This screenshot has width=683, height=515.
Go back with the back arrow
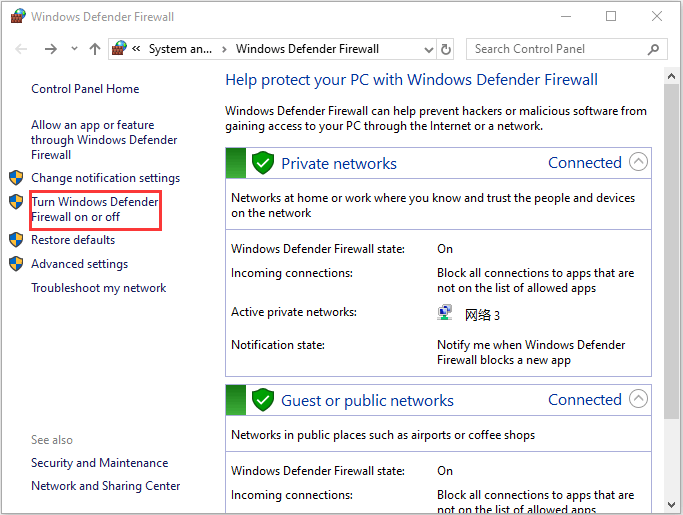(x=21, y=49)
